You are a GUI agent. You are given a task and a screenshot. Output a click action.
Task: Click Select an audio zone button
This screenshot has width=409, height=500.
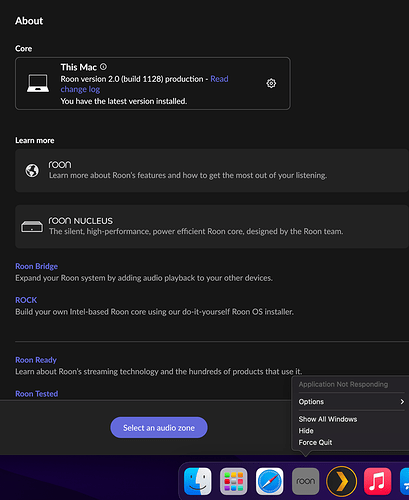tap(159, 428)
